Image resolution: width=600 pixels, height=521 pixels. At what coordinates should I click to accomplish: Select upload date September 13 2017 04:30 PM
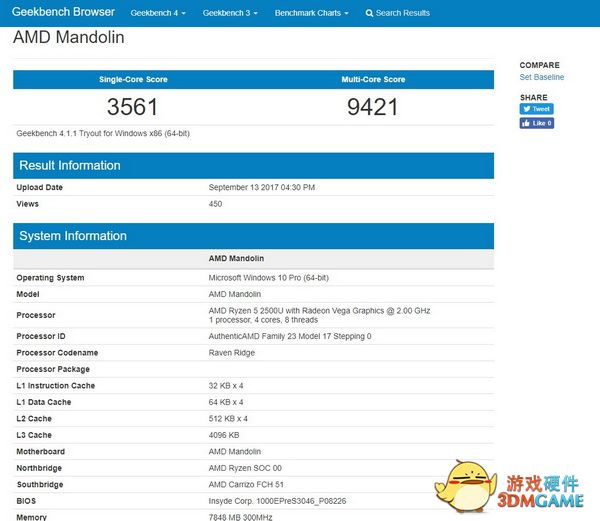[x=262, y=187]
